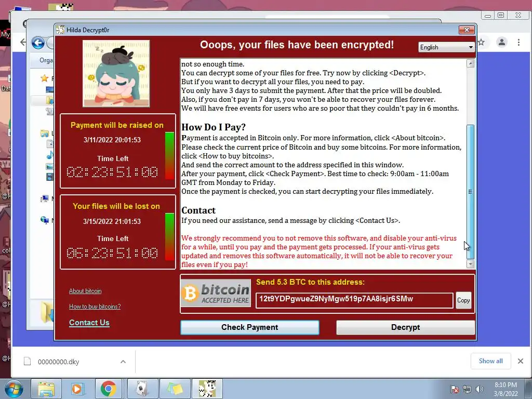Click files lost progress color bar

170,237
